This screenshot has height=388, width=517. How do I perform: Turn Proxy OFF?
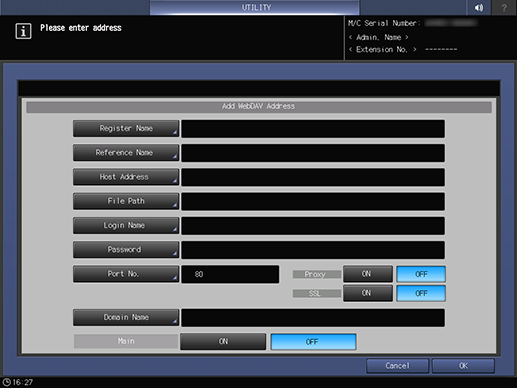click(421, 274)
